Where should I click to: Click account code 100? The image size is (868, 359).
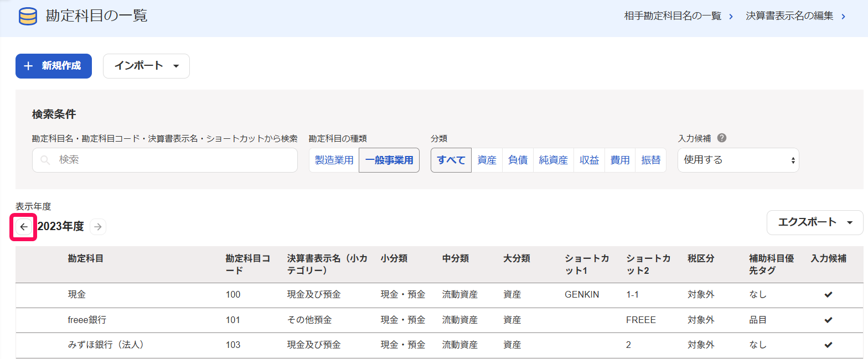233,295
